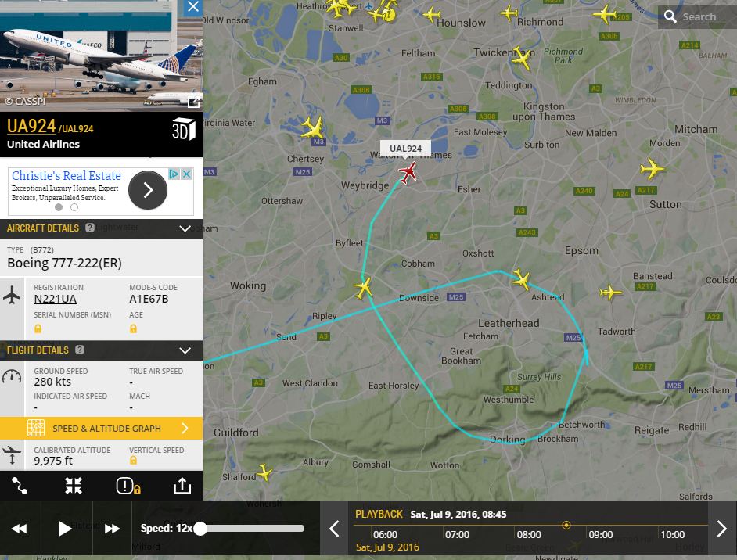Viewport: 737px width, 560px height.
Task: Start playback with the play button
Action: point(64,529)
